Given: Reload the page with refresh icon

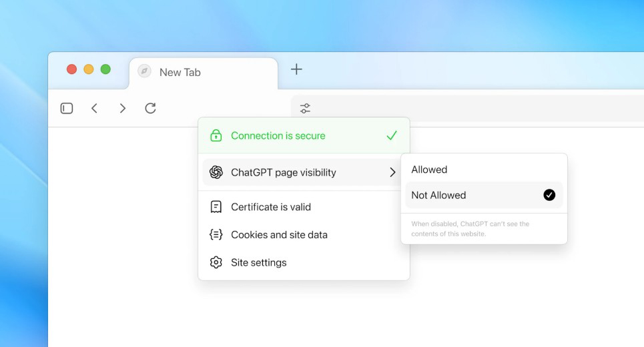Looking at the screenshot, I should (150, 108).
